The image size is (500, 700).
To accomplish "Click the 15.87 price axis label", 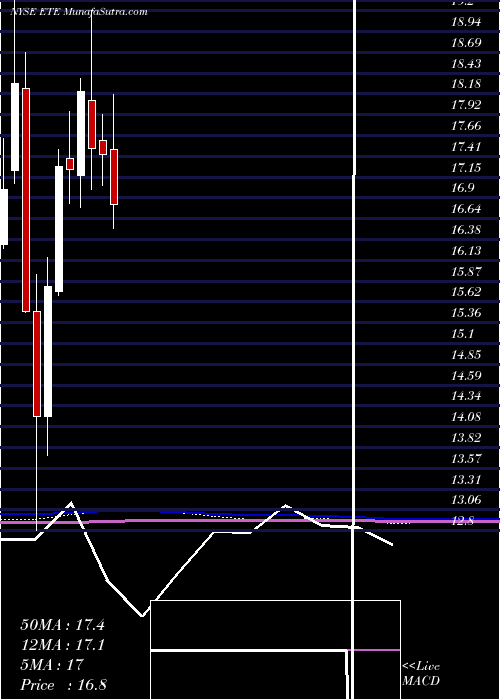I will [467, 271].
